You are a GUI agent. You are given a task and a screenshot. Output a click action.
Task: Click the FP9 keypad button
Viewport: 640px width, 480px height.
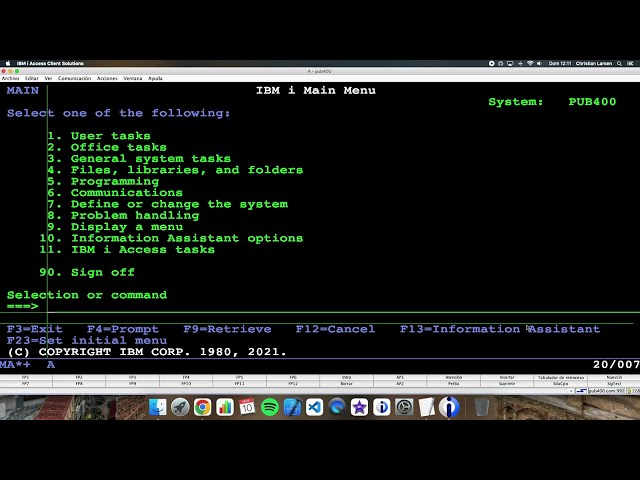(133, 384)
